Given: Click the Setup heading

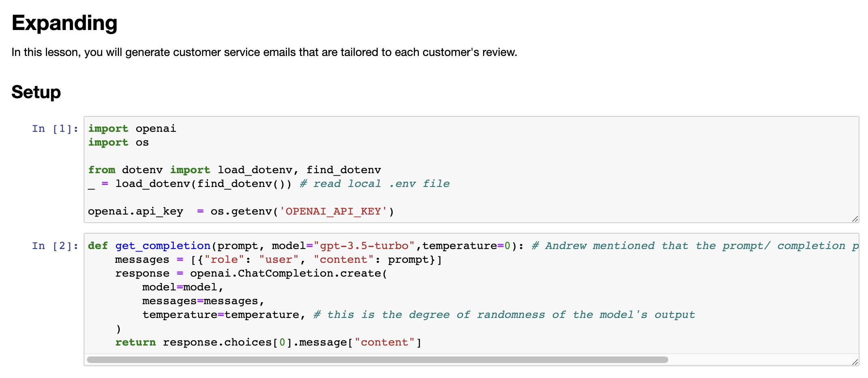Looking at the screenshot, I should click(x=36, y=92).
